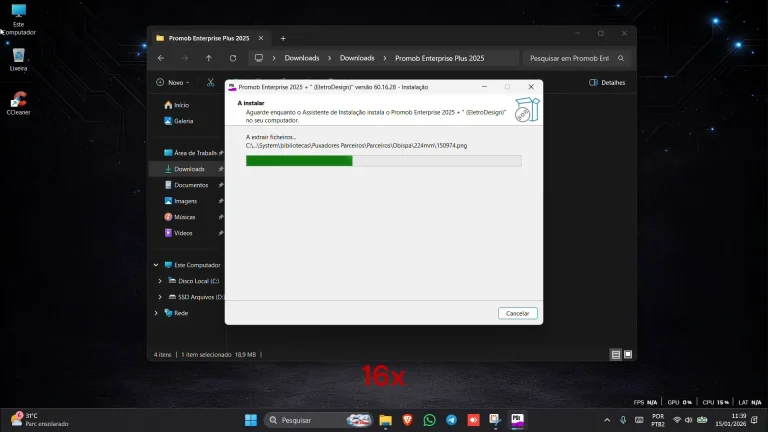
Task: Open the clock and date panel
Action: (731, 420)
